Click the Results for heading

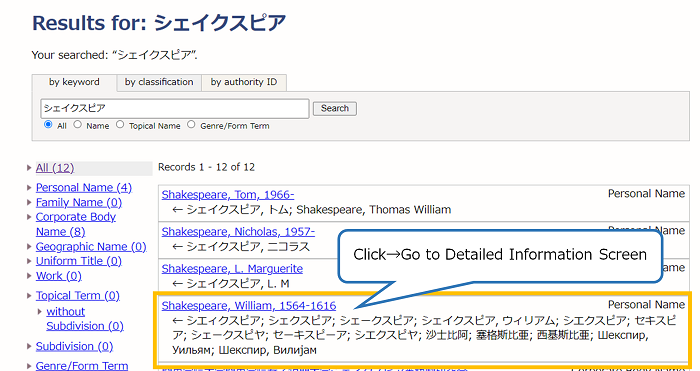(x=159, y=23)
